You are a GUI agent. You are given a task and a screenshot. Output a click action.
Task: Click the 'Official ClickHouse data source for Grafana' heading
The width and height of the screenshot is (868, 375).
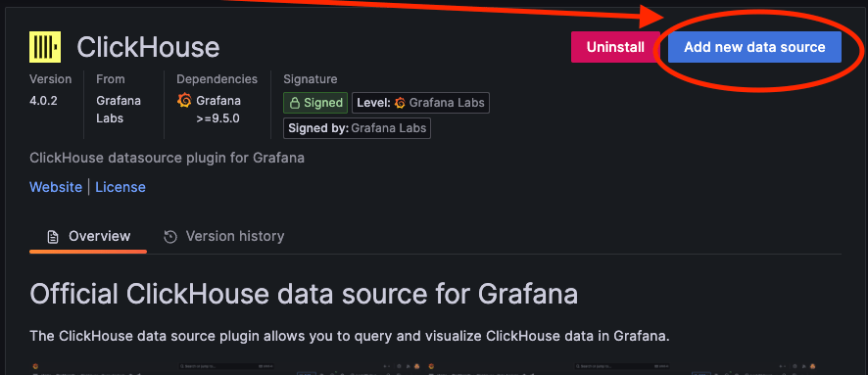point(304,294)
